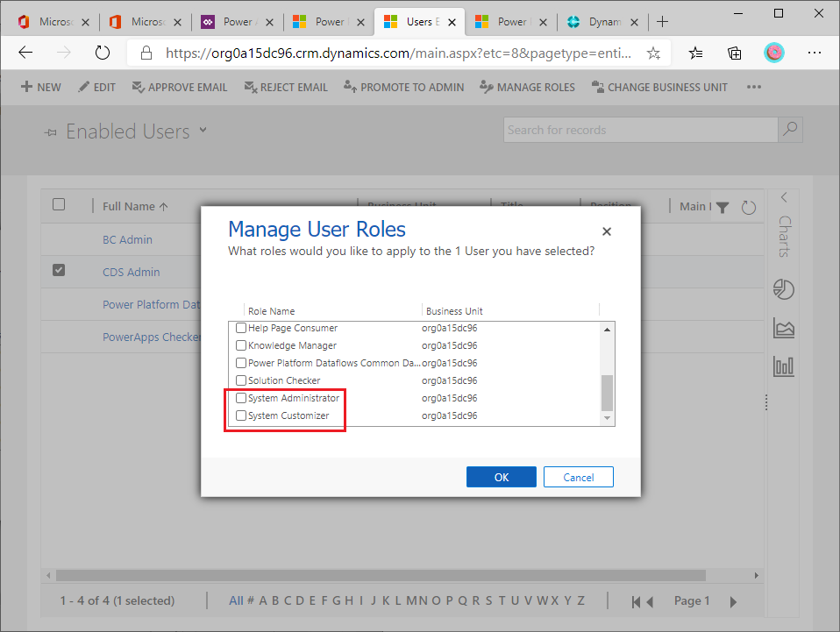Open browser Favorites list icon
This screenshot has width=840, height=632.
click(x=696, y=53)
